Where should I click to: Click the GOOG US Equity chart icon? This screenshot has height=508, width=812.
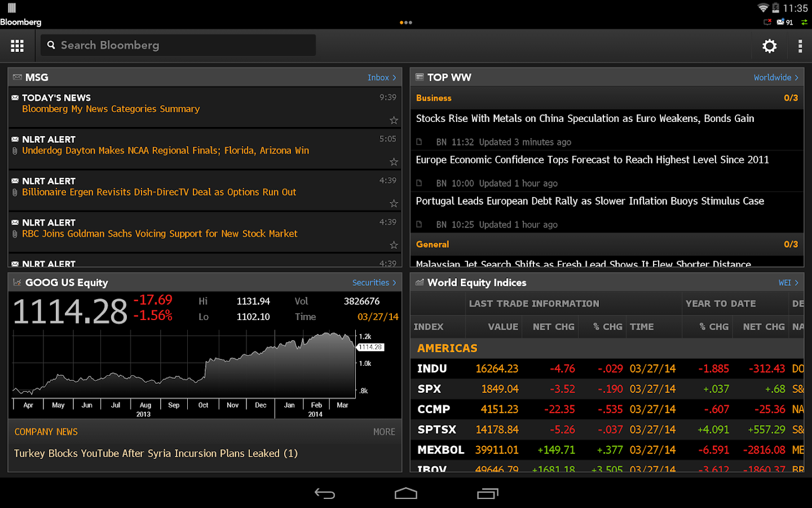tap(17, 282)
